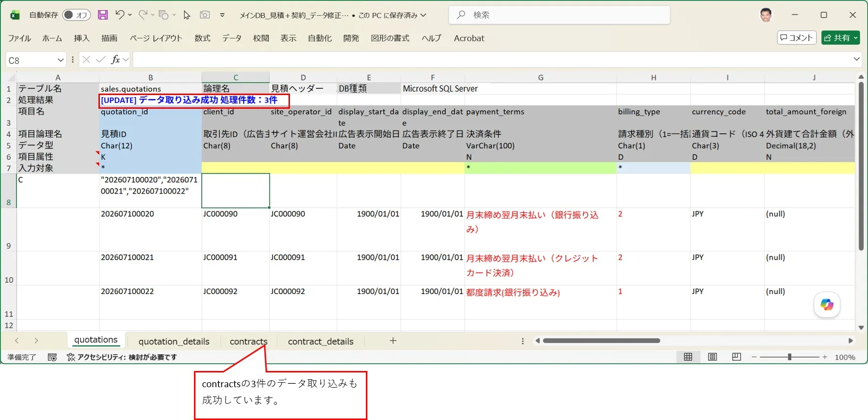The width and height of the screenshot is (868, 420).
Task: Expand the shapes dropdown arrow
Action: 174,15
